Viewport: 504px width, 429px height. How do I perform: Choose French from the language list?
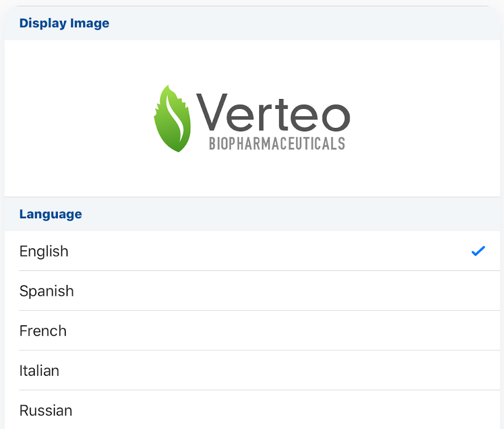pyautogui.click(x=43, y=331)
